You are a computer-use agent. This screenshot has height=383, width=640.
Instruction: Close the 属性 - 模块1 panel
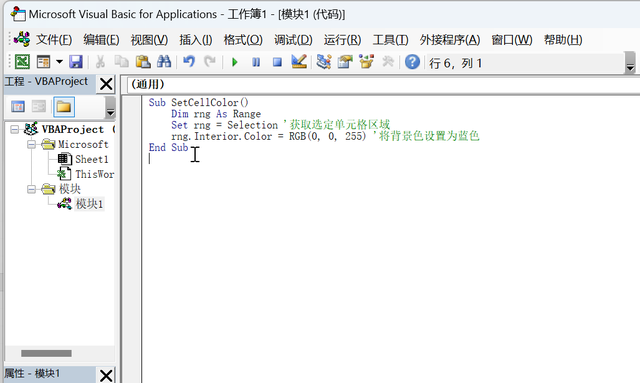[x=106, y=375]
